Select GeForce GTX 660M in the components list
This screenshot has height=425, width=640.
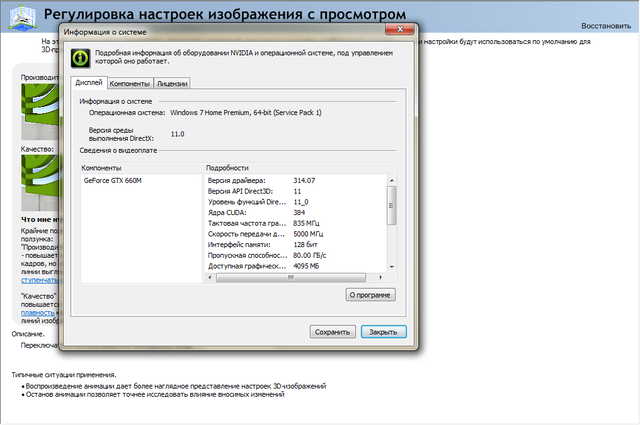(x=112, y=180)
